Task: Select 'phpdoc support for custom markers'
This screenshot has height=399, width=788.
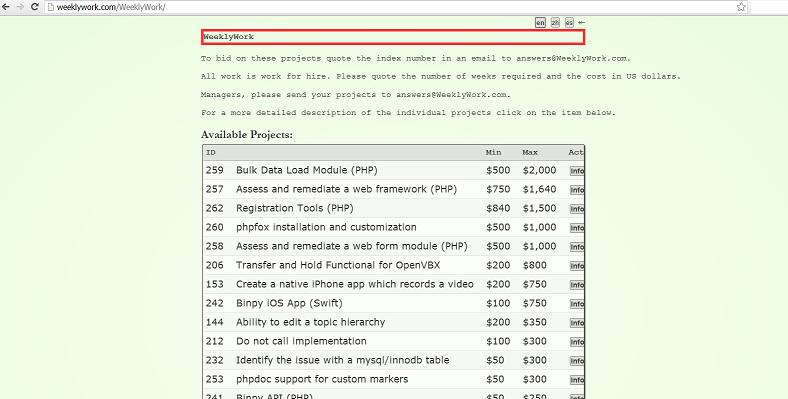Action: click(322, 379)
